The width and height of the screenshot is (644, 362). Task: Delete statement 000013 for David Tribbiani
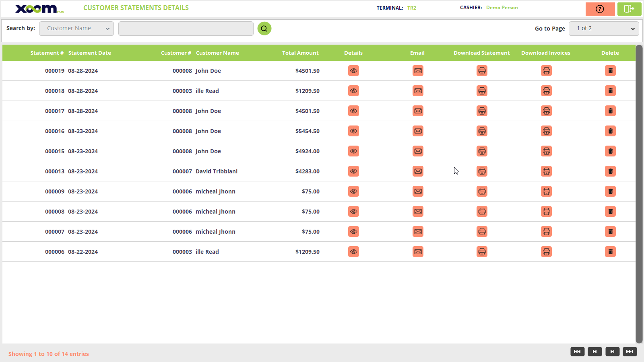click(610, 171)
